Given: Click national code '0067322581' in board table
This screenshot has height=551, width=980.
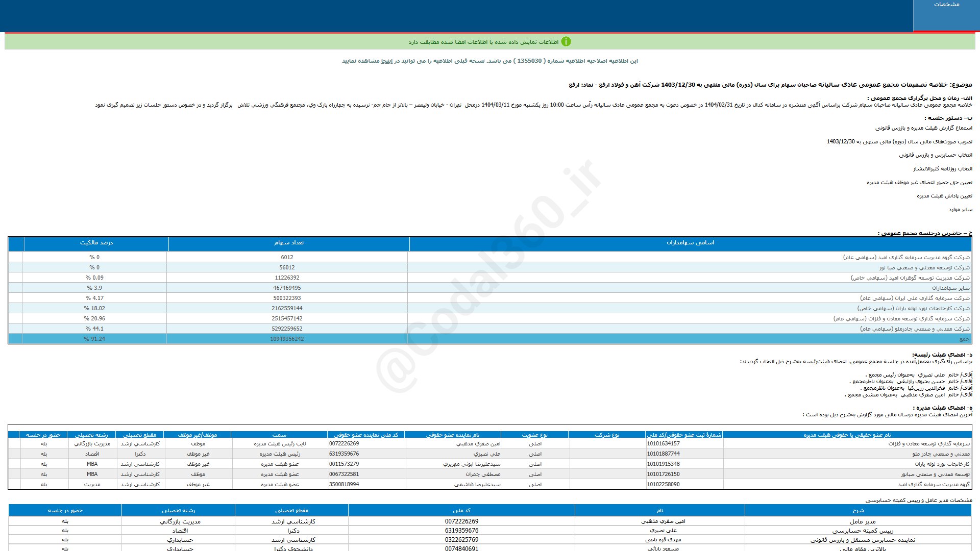Looking at the screenshot, I should click(344, 474).
